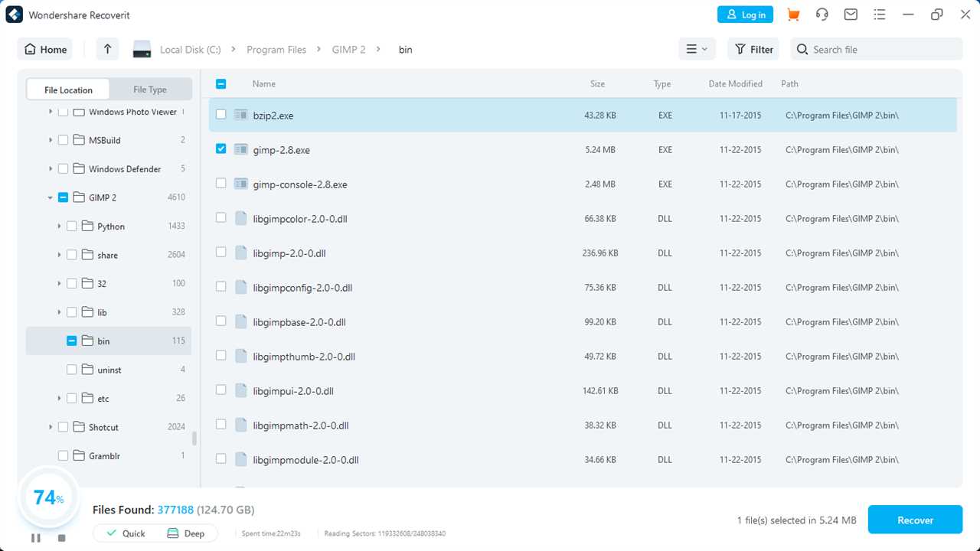This screenshot has height=551, width=980.
Task: Click the search magnifier icon
Action: [x=802, y=49]
